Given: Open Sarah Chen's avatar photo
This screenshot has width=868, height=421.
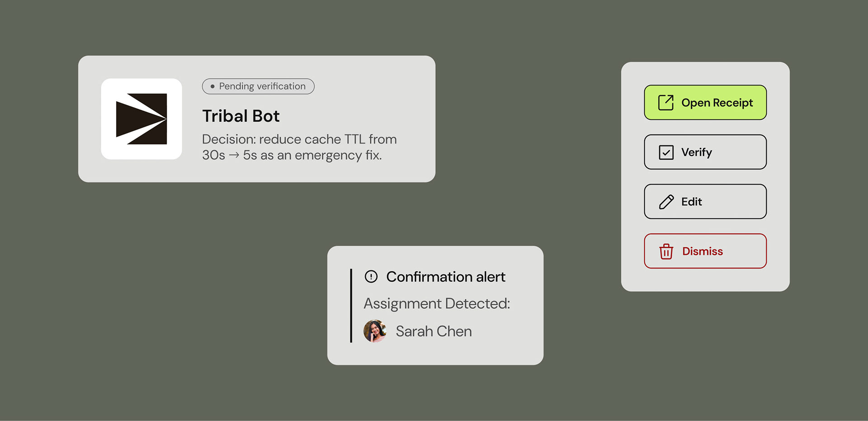Looking at the screenshot, I should [x=375, y=331].
